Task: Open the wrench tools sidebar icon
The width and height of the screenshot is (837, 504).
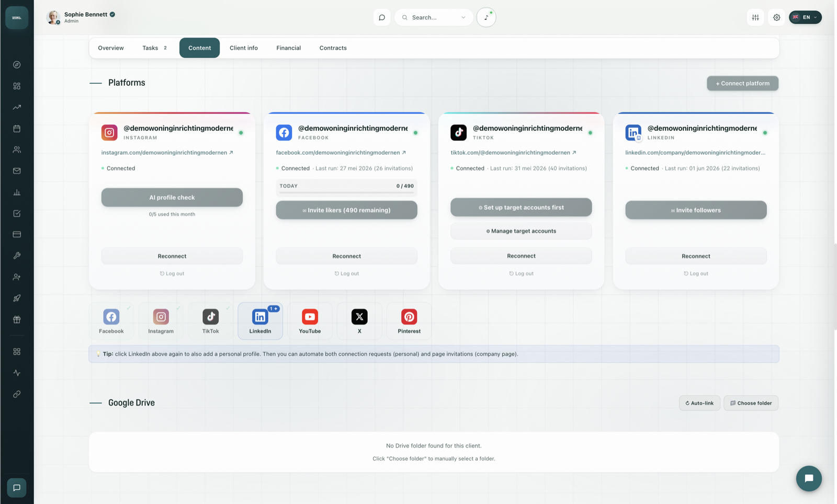Action: pyautogui.click(x=17, y=256)
